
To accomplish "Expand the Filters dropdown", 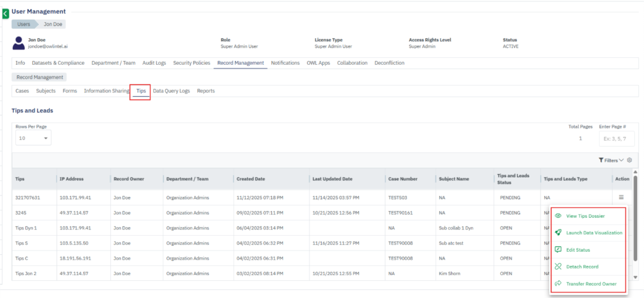I will coord(611,160).
